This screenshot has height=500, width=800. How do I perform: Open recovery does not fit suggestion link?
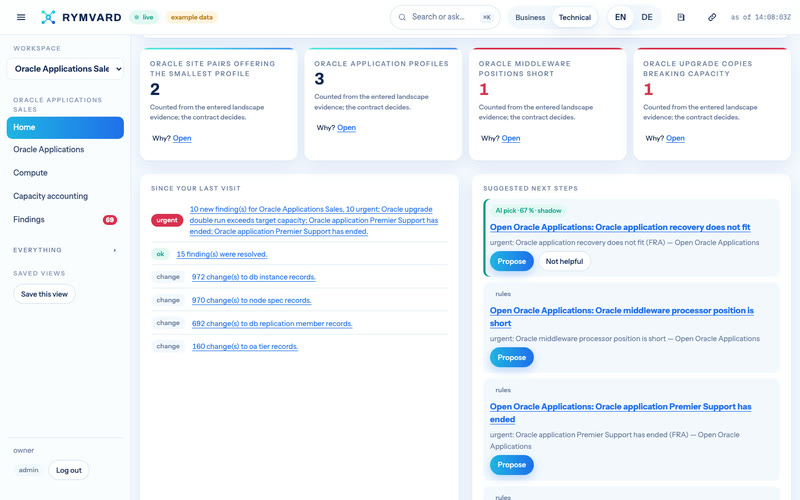[620, 227]
